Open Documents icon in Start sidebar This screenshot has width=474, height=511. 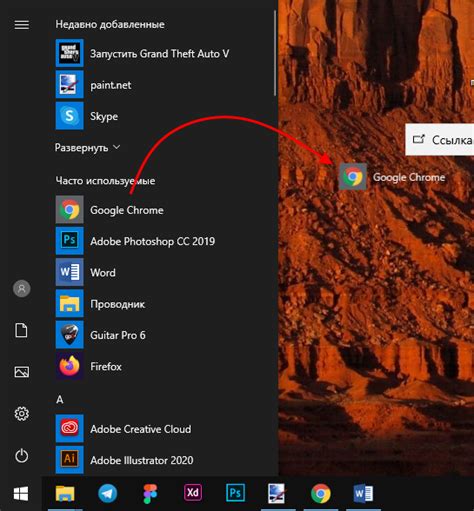pos(21,330)
